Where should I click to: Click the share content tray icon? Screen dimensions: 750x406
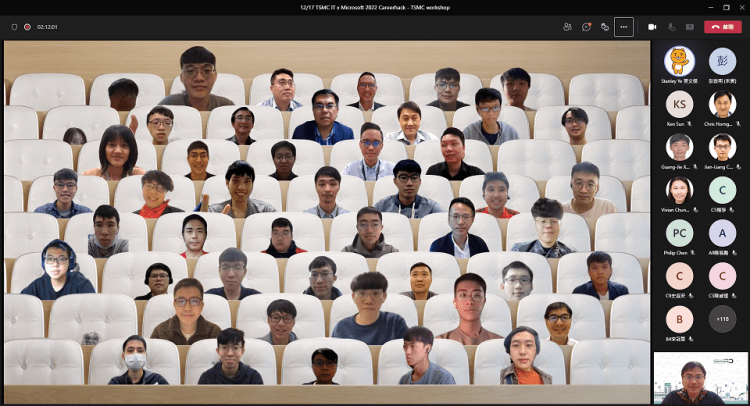click(x=691, y=27)
